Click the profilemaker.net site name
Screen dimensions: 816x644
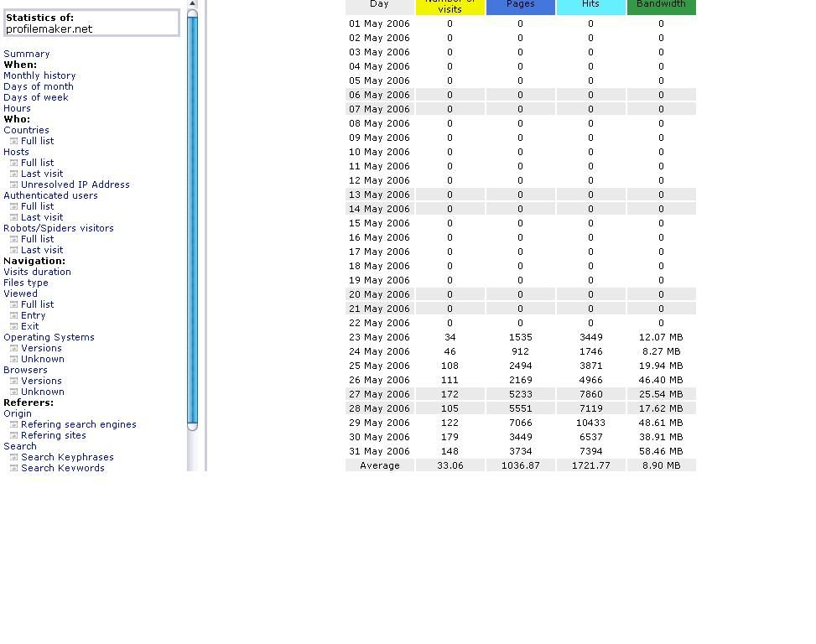click(49, 29)
